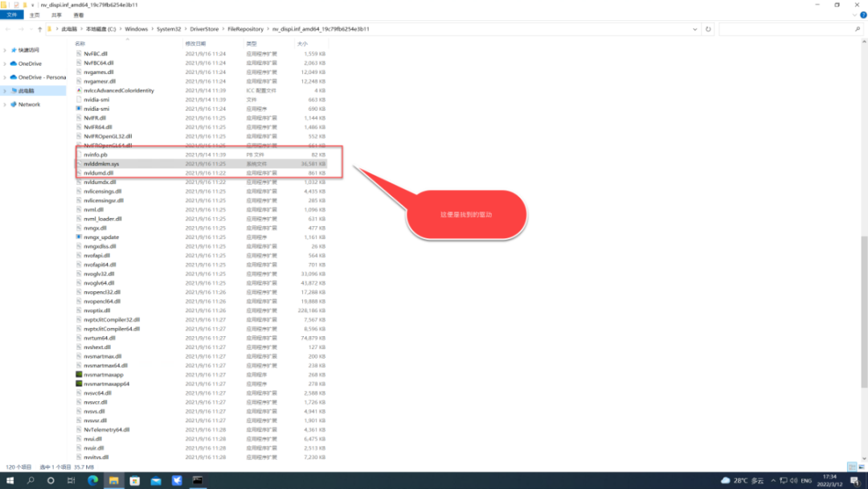Open the help question mark icon

pos(863,15)
